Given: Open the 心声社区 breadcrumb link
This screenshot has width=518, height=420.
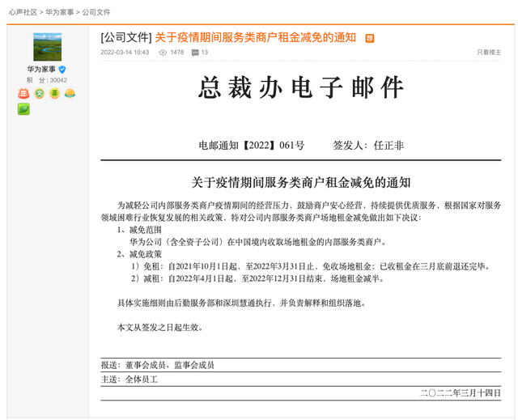Looking at the screenshot, I should click(x=23, y=12).
